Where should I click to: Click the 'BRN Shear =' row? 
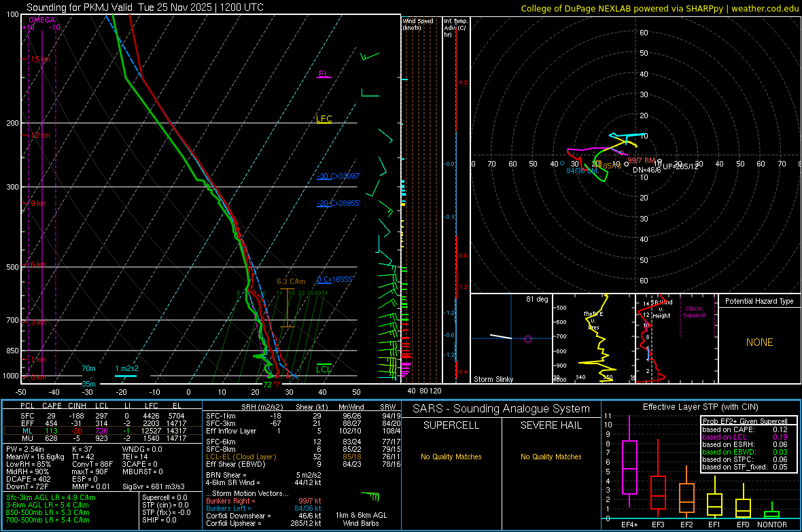coord(264,475)
